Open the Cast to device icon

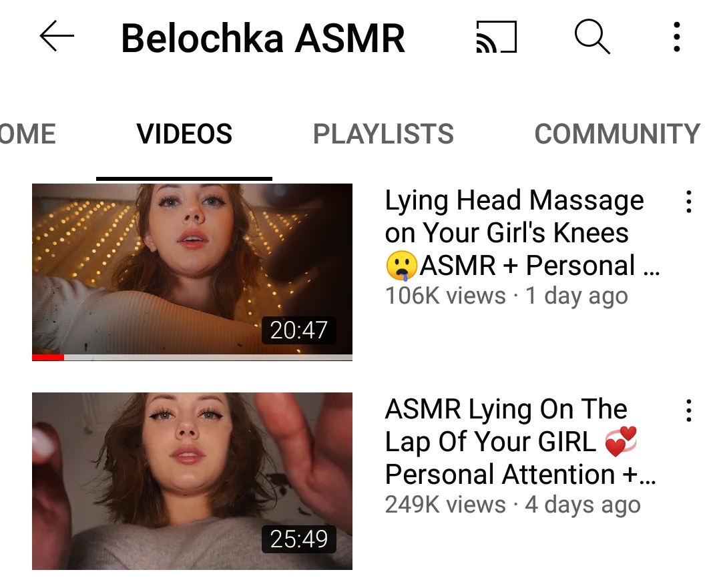tap(497, 37)
